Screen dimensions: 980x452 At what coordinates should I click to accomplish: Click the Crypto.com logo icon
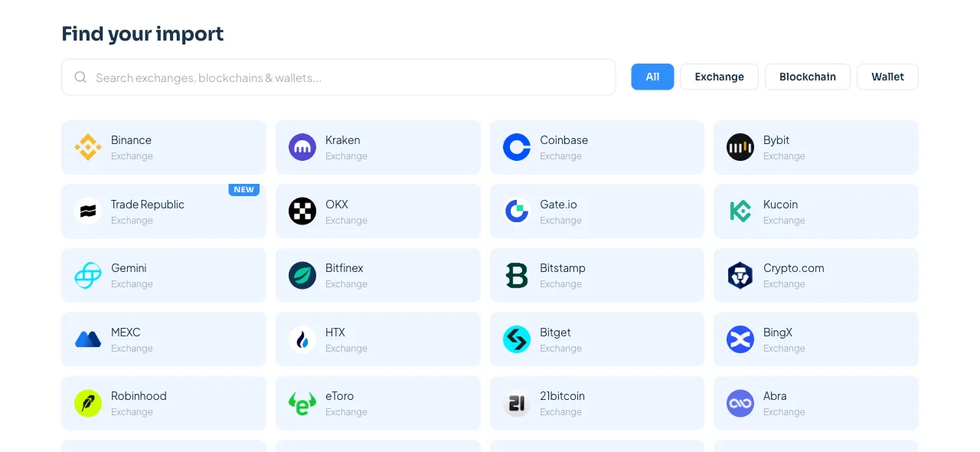(740, 275)
